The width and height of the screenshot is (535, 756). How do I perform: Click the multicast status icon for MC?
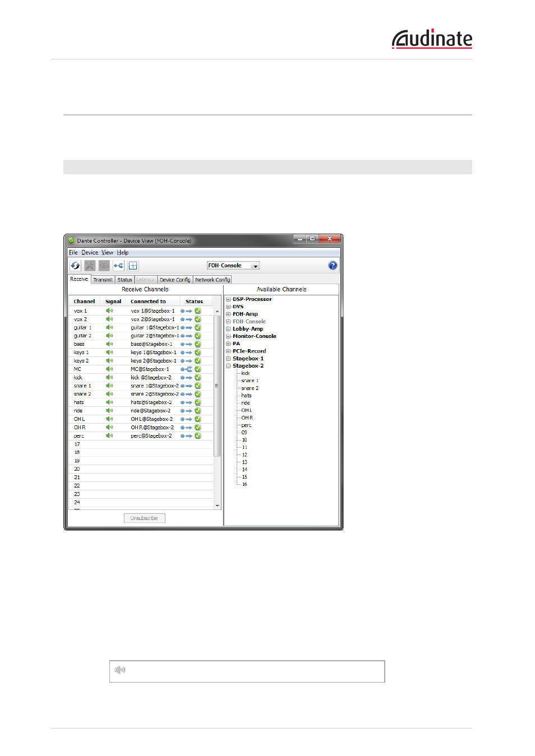[x=186, y=369]
